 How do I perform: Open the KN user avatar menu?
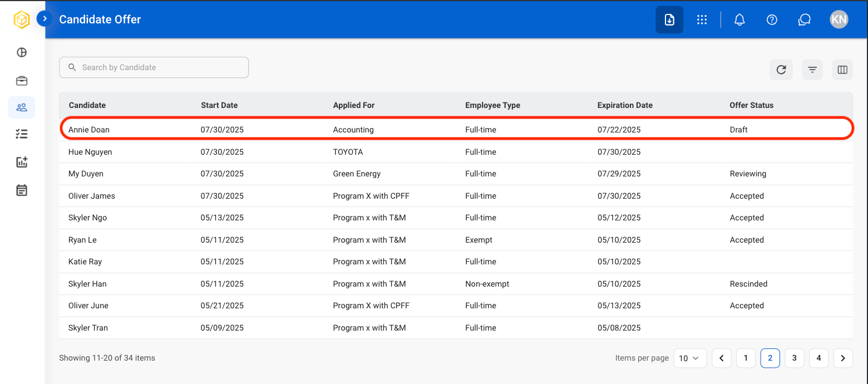(839, 19)
